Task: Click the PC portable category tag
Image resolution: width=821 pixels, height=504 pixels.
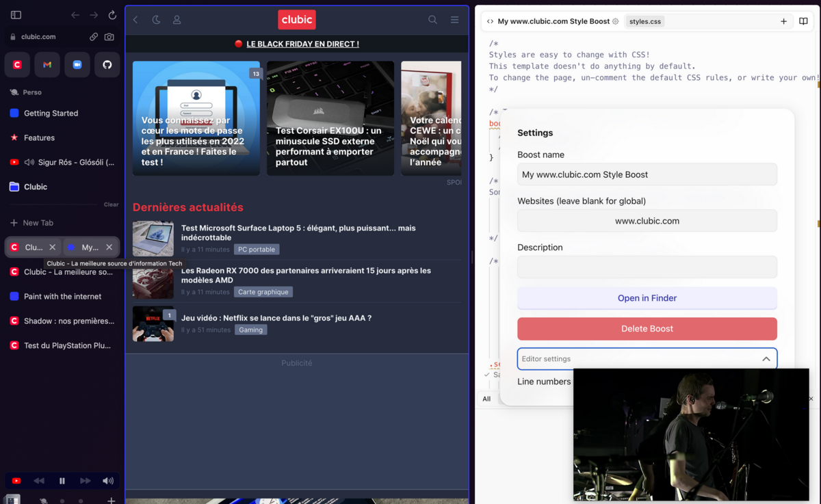Action: (257, 250)
